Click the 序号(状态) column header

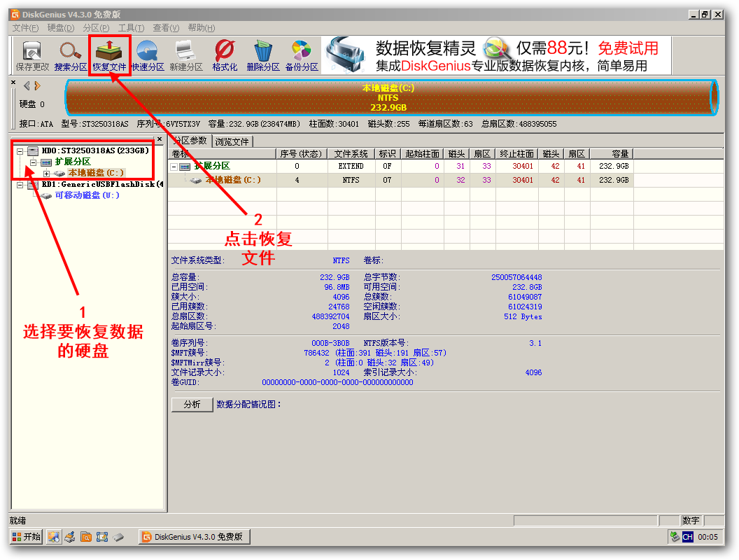pos(302,154)
